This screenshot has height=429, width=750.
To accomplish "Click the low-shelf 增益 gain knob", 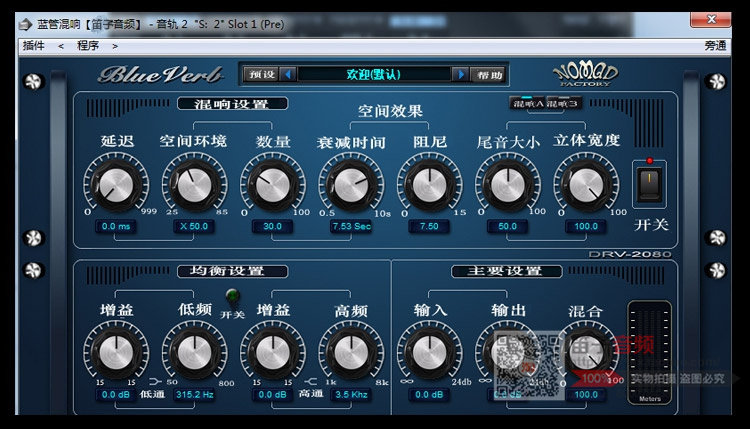I will [116, 353].
